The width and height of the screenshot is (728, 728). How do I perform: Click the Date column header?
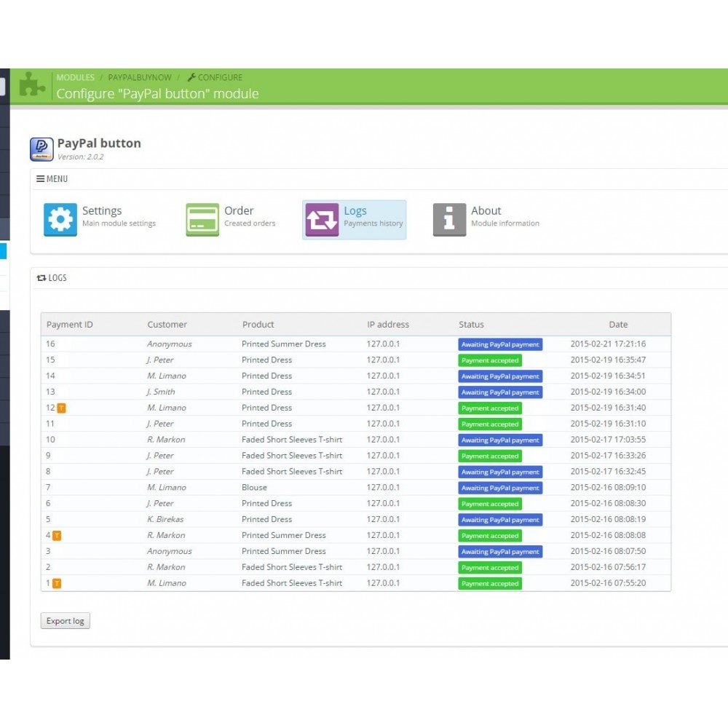[x=618, y=325]
